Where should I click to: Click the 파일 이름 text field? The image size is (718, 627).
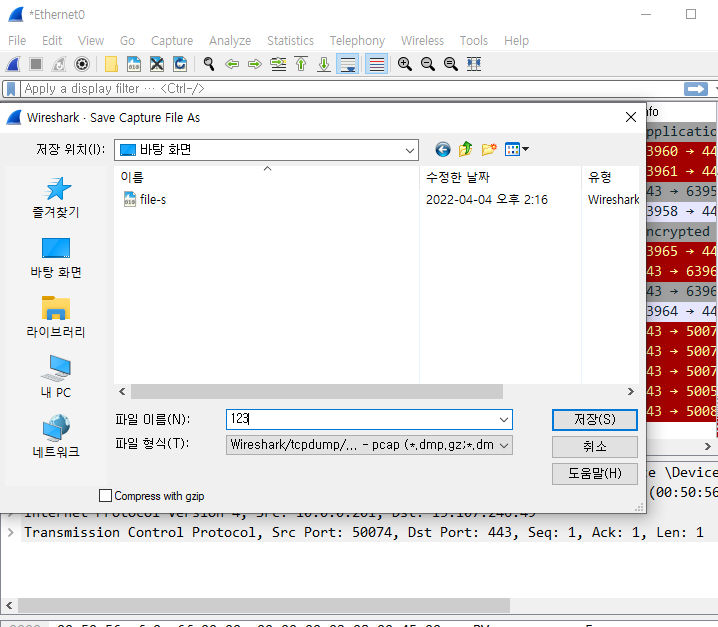[361, 420]
